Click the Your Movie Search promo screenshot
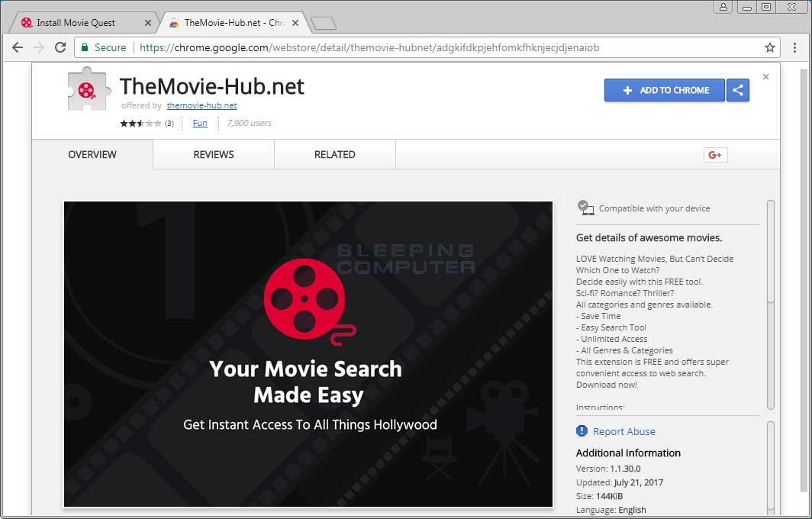The width and height of the screenshot is (812, 519). (x=308, y=354)
